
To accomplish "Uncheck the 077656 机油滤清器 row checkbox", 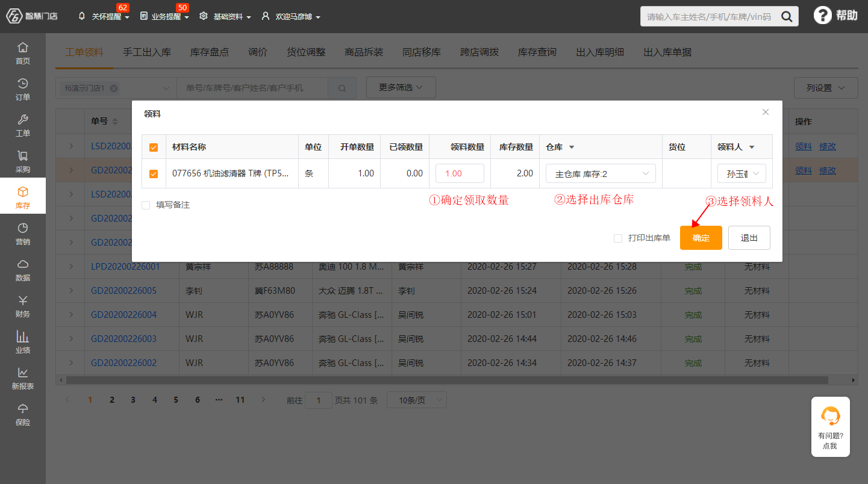I will (x=154, y=173).
